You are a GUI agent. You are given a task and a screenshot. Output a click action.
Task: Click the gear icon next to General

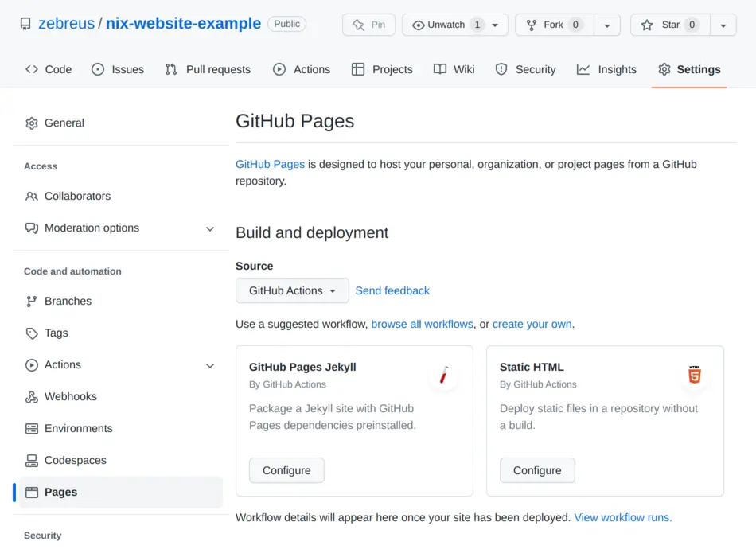point(32,123)
